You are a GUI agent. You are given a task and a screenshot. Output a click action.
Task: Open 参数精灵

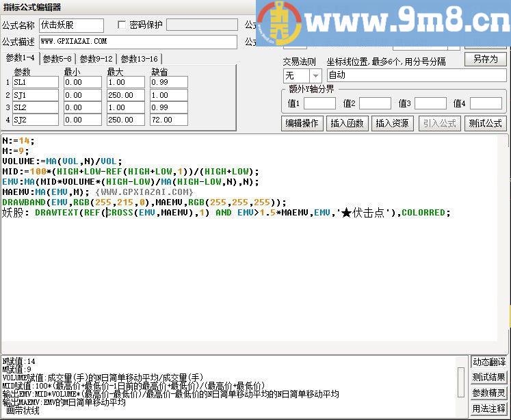point(489,393)
